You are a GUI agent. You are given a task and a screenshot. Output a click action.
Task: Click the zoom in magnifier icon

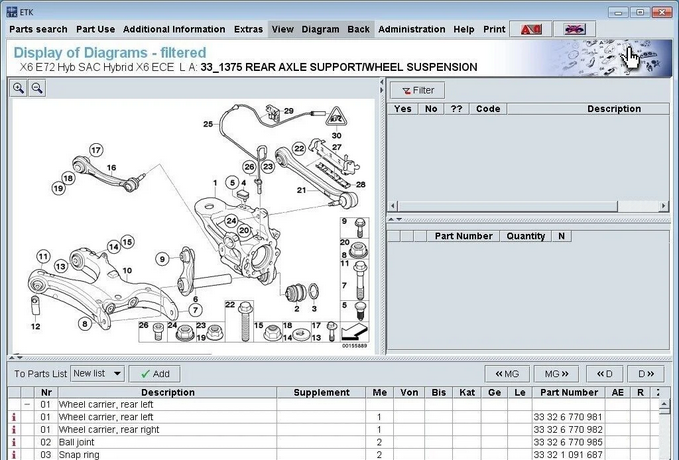19,88
